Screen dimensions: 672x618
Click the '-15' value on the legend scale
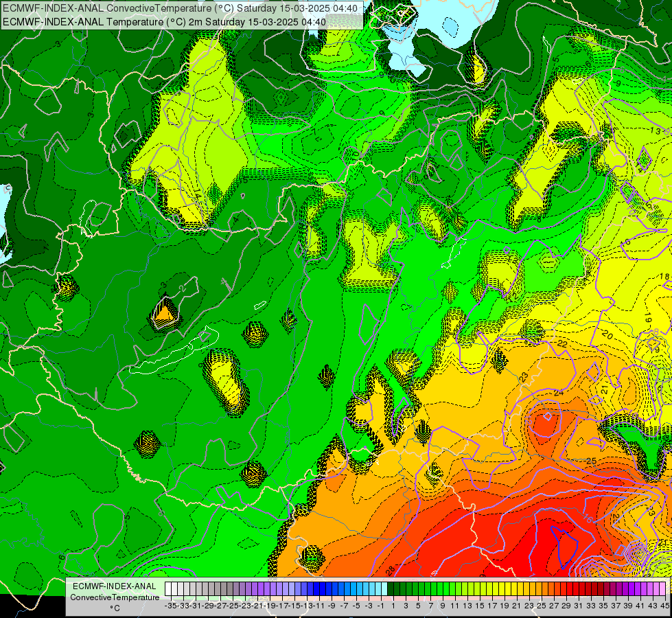tap(294, 606)
